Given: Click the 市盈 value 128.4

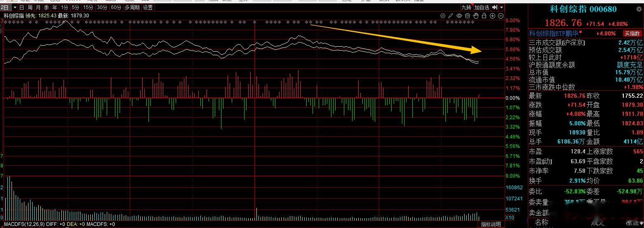Looking at the screenshot, I should (x=578, y=152).
